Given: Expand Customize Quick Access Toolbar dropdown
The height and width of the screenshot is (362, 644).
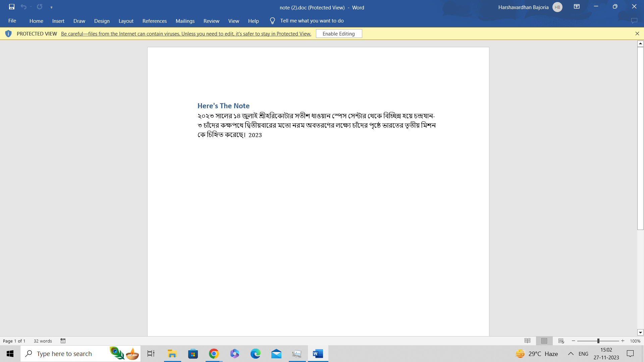Looking at the screenshot, I should tap(51, 7).
